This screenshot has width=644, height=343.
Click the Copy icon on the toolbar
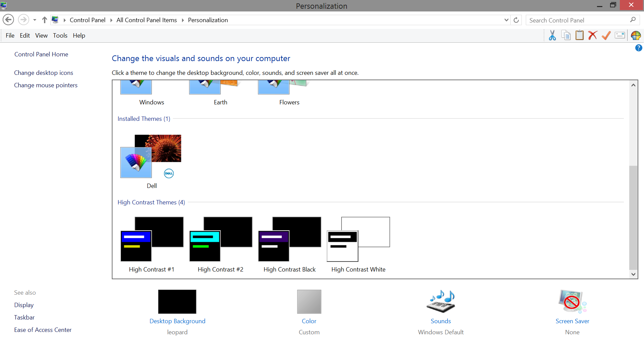[566, 35]
